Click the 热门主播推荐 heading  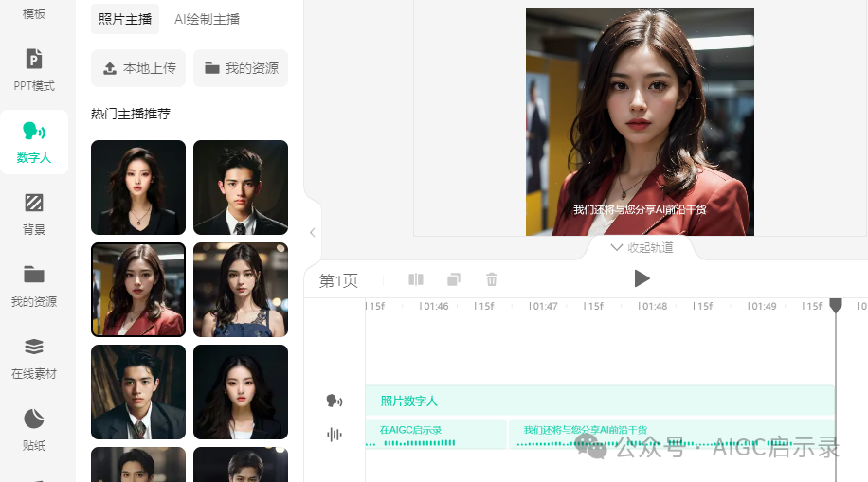tap(131, 114)
